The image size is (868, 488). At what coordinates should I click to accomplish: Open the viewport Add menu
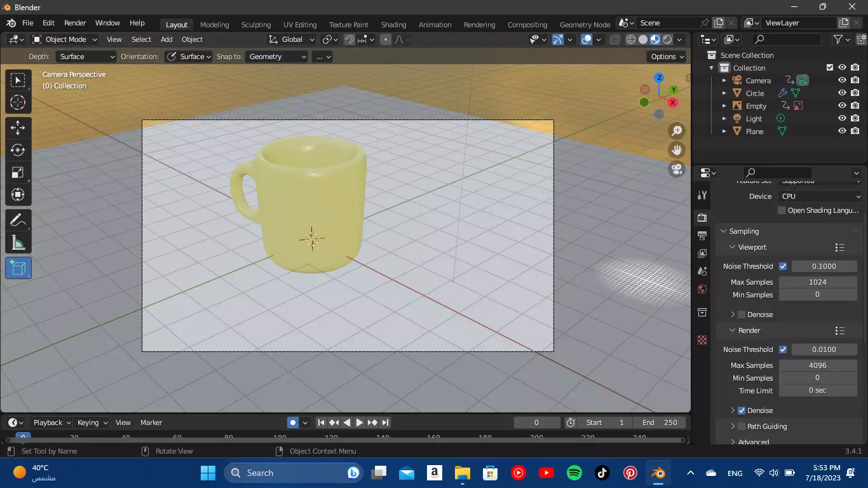click(x=166, y=39)
